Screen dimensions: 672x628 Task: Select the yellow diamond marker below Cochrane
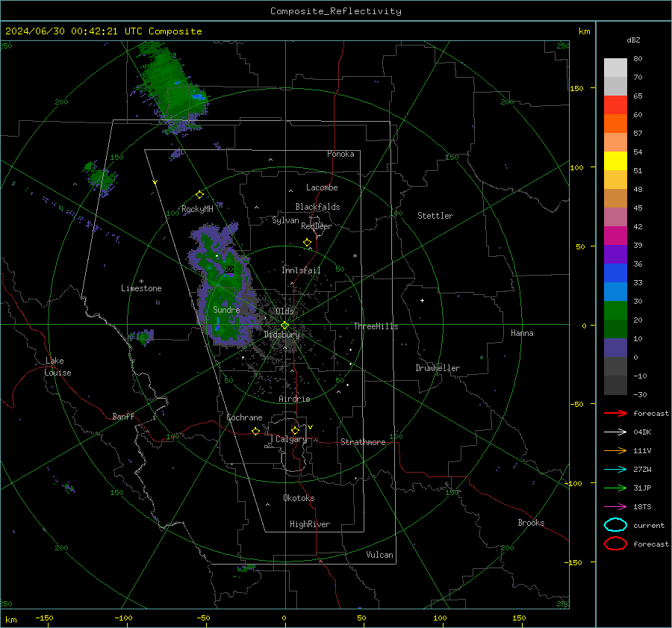tap(255, 431)
